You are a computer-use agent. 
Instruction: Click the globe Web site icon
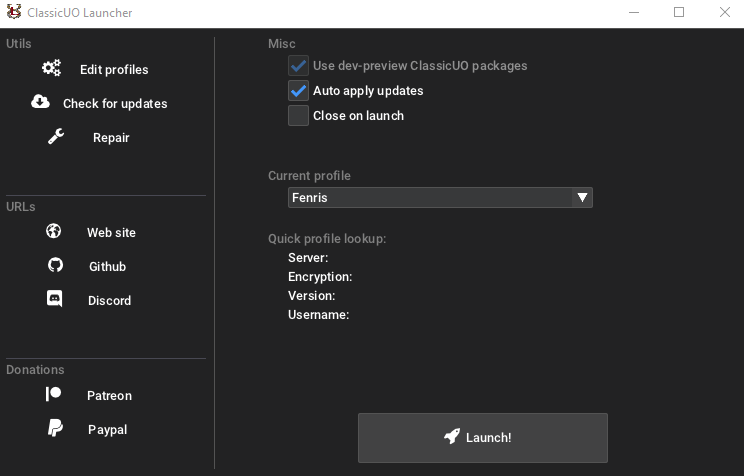coord(54,232)
